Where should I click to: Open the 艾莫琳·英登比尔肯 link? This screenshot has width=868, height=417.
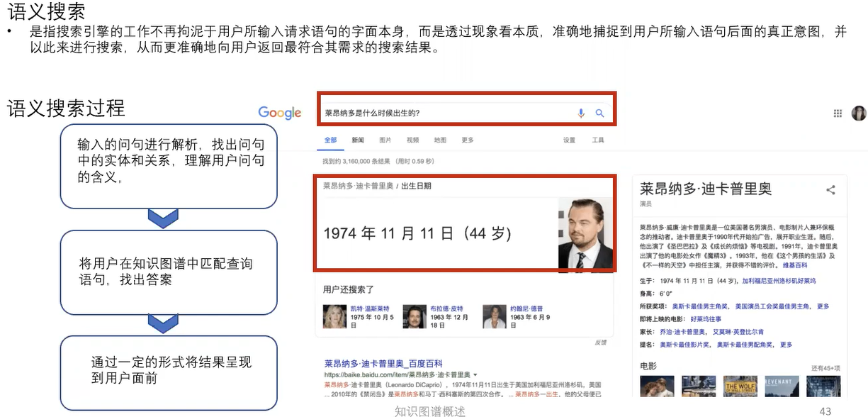point(738,332)
